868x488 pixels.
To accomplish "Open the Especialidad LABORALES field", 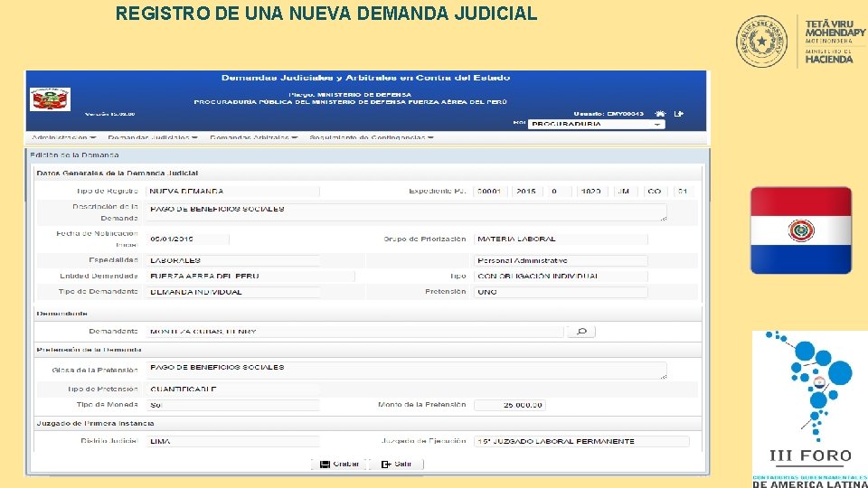I will click(x=232, y=260).
